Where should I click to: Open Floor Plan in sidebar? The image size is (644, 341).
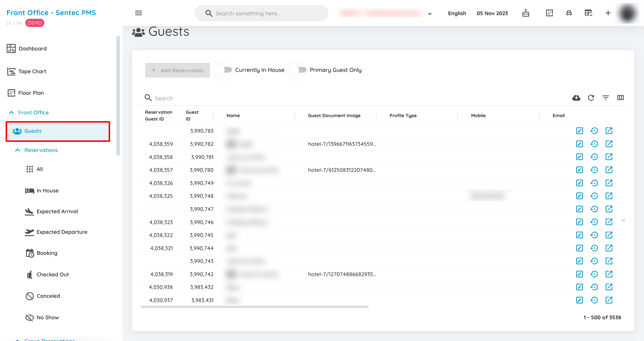pos(26,93)
